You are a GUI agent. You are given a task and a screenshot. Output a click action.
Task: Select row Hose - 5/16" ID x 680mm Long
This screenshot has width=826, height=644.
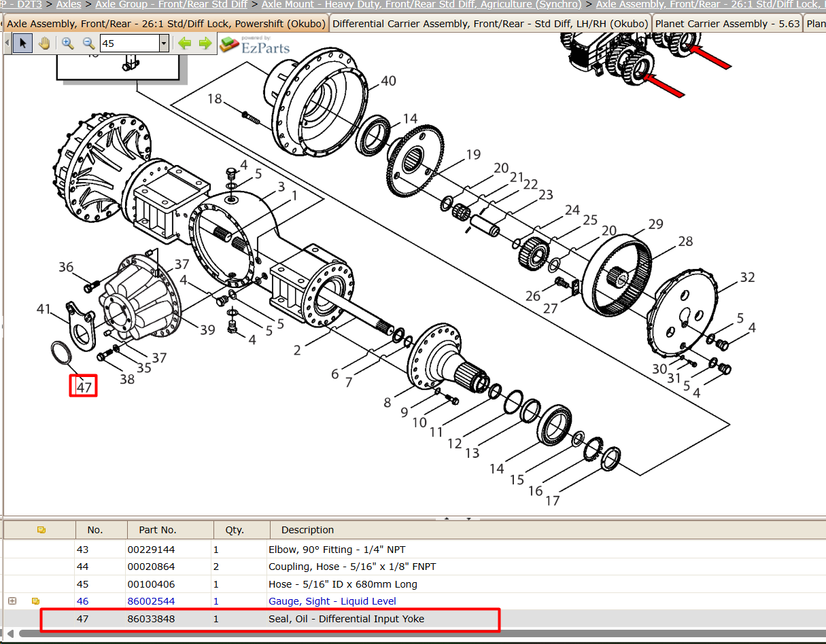415,584
